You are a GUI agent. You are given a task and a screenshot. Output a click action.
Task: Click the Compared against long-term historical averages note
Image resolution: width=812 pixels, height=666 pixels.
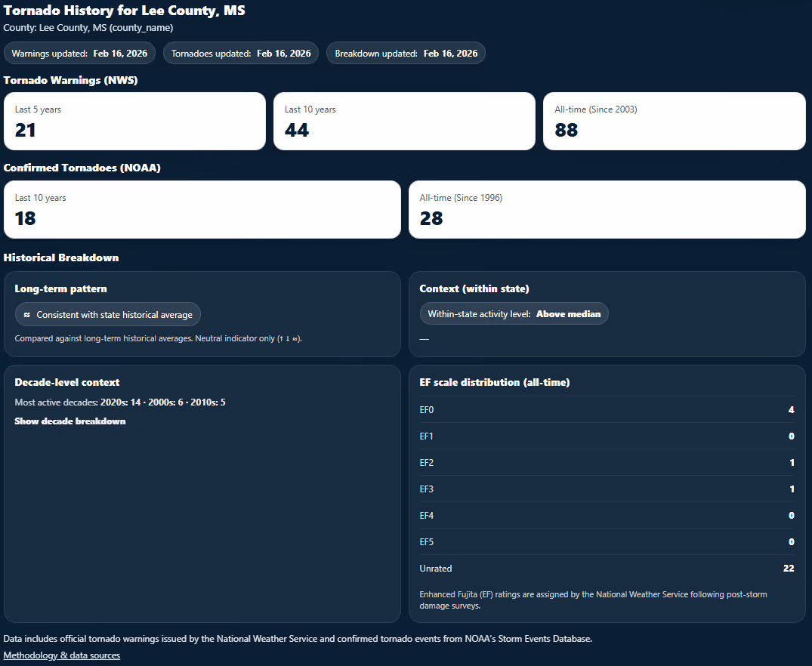(158, 338)
